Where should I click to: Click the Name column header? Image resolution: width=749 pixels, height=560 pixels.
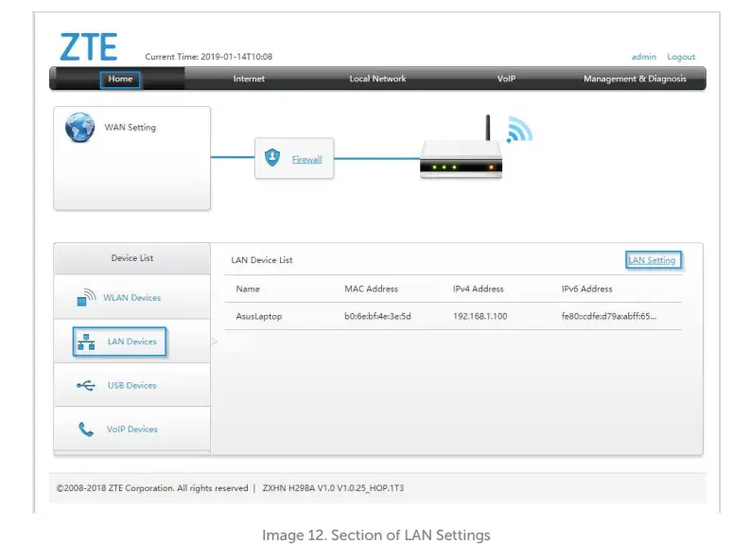coord(248,289)
